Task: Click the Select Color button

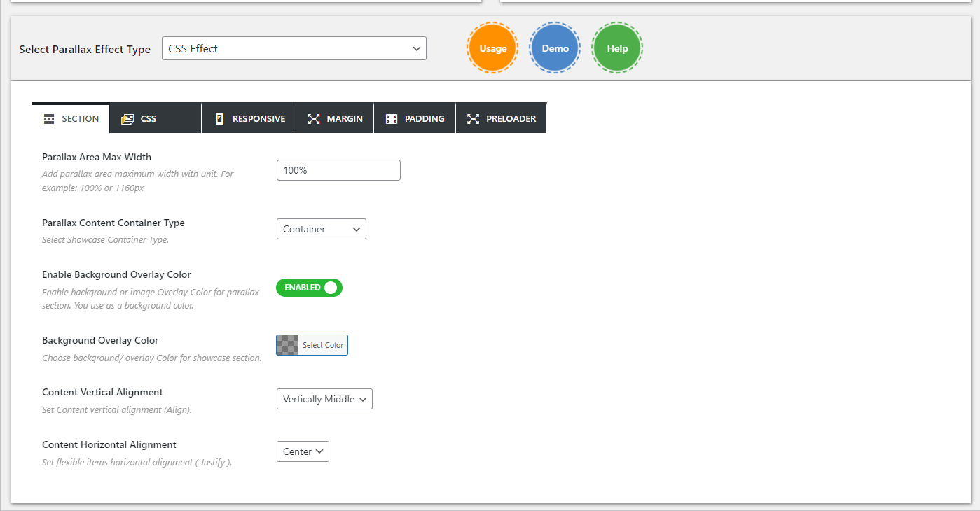Action: 323,345
